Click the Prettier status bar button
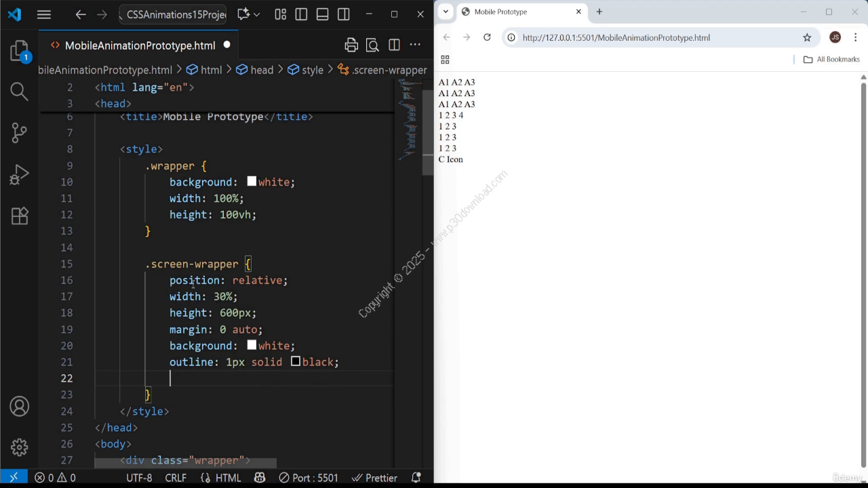This screenshot has width=868, height=488. pos(374,478)
